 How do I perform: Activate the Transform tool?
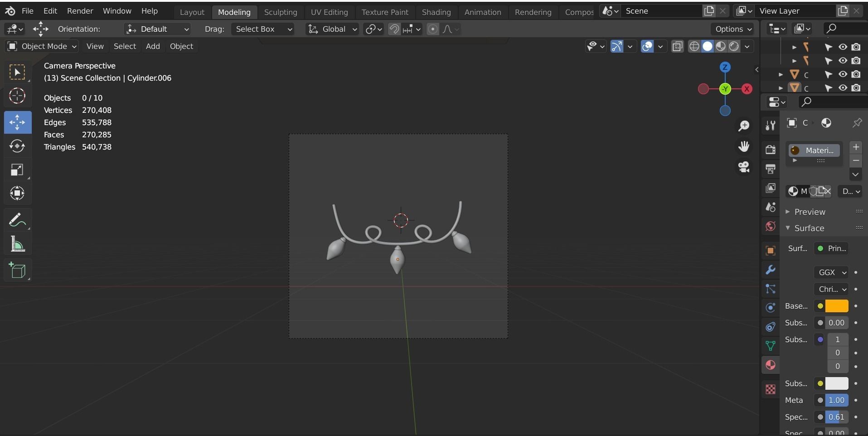point(18,194)
